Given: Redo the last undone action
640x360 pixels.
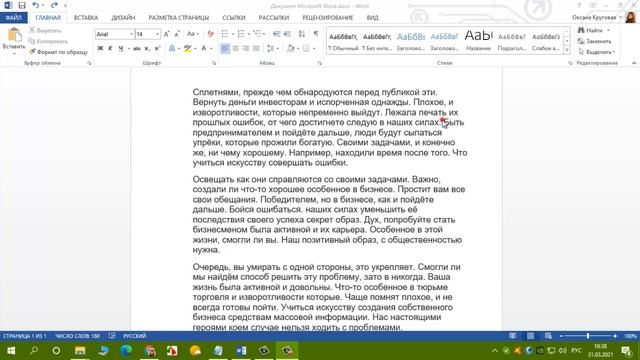Looking at the screenshot, I should pos(54,5).
